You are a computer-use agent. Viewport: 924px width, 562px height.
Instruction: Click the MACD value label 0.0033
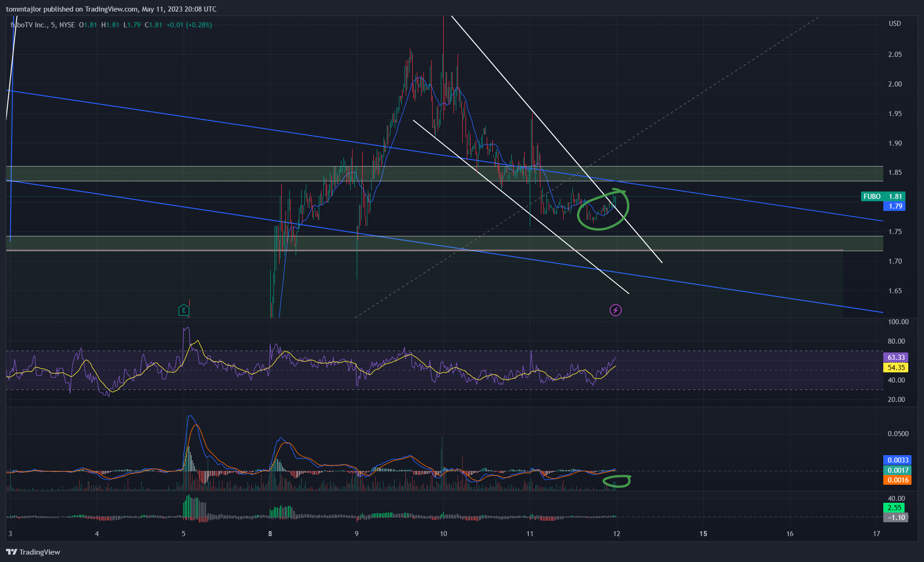point(898,460)
